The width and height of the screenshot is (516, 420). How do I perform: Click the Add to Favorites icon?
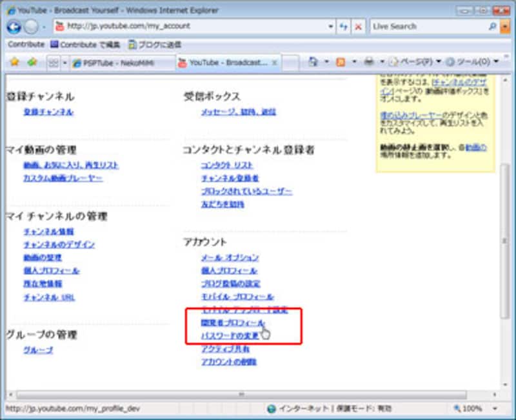point(31,63)
